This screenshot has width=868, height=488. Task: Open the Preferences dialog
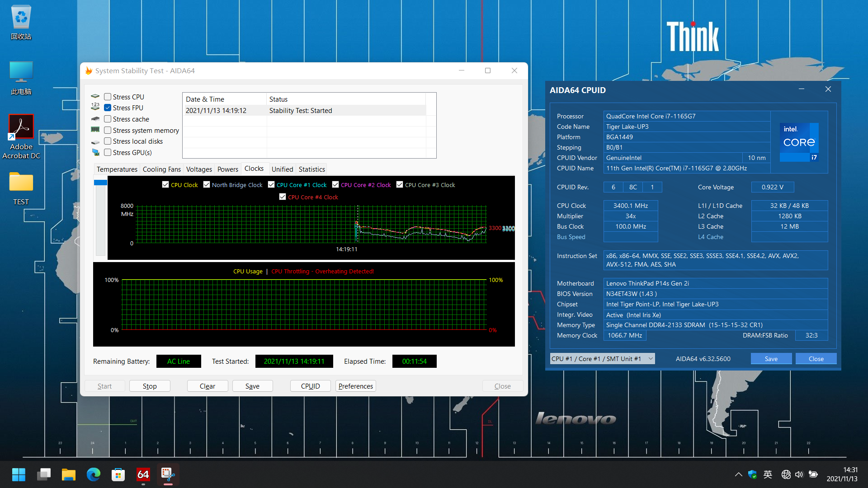tap(355, 386)
